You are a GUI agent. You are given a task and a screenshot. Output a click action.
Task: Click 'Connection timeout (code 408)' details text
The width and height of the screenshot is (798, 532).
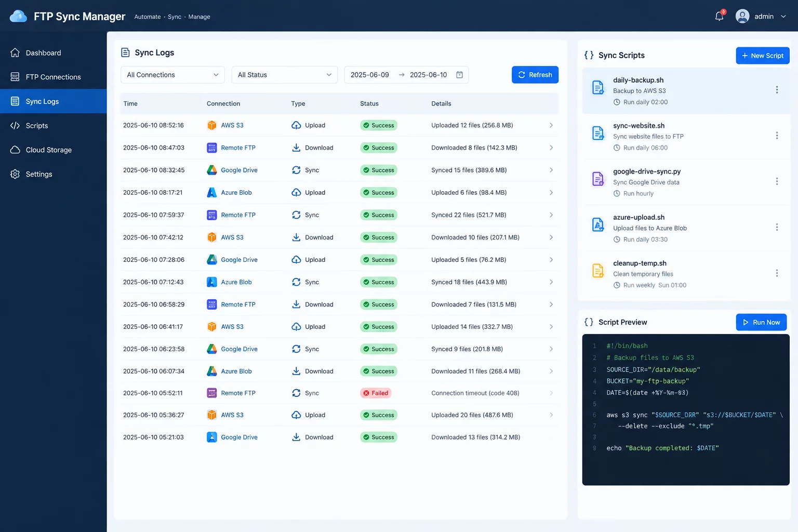tap(475, 393)
